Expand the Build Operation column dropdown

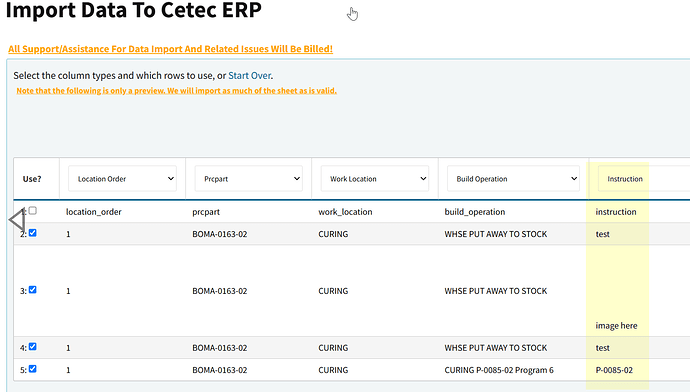point(513,179)
